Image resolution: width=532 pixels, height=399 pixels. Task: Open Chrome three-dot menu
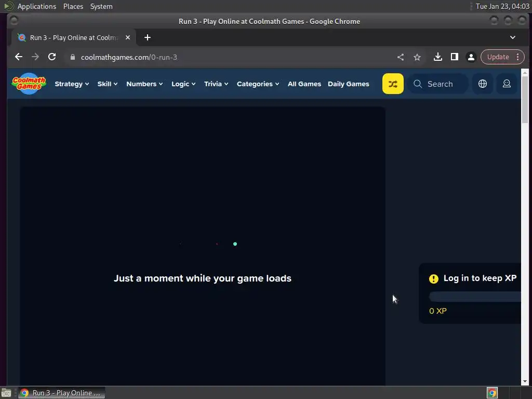pos(517,57)
